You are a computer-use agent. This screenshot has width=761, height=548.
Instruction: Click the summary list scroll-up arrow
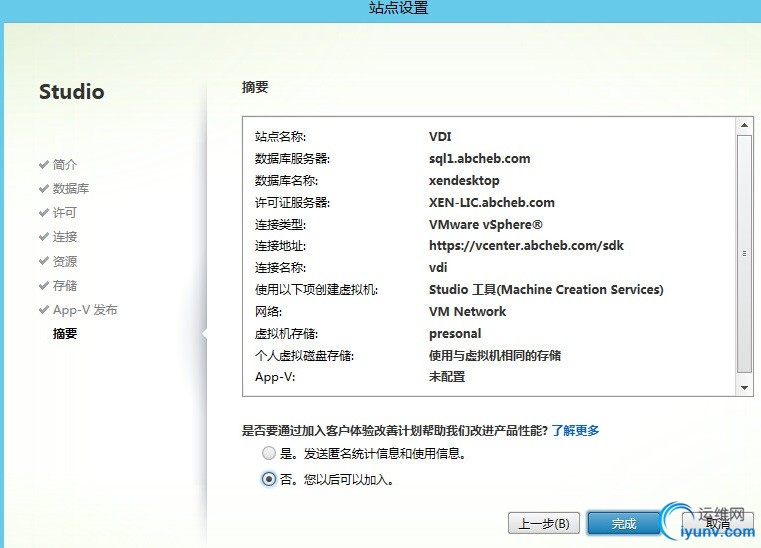744,126
